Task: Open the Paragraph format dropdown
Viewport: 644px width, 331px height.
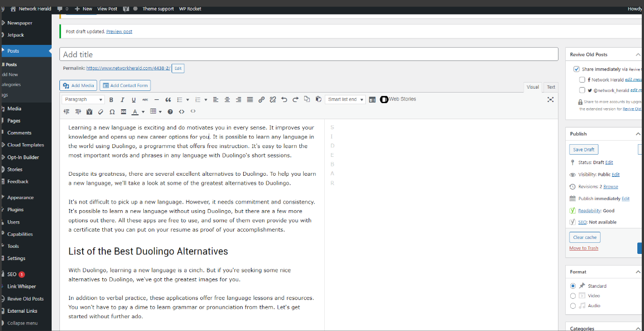Action: [x=83, y=99]
